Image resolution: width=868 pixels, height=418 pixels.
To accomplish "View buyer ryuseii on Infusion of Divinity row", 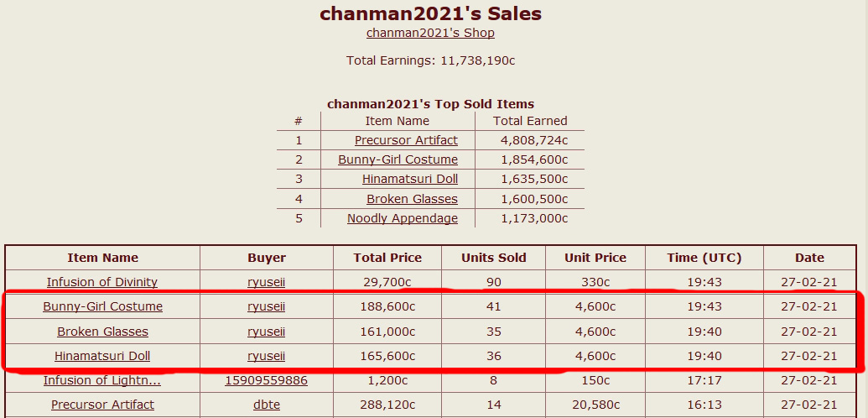I will [x=266, y=282].
